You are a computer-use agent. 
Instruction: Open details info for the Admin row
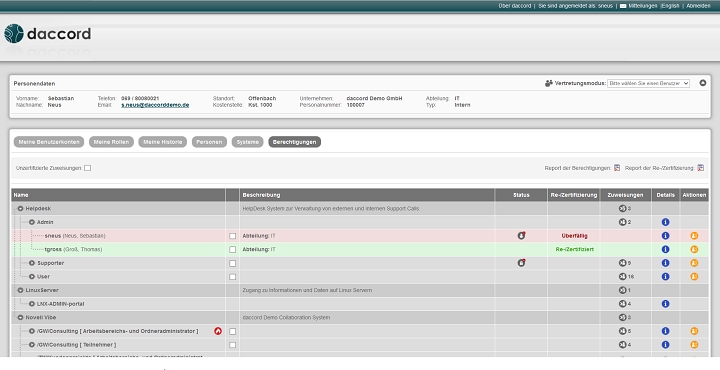click(665, 222)
